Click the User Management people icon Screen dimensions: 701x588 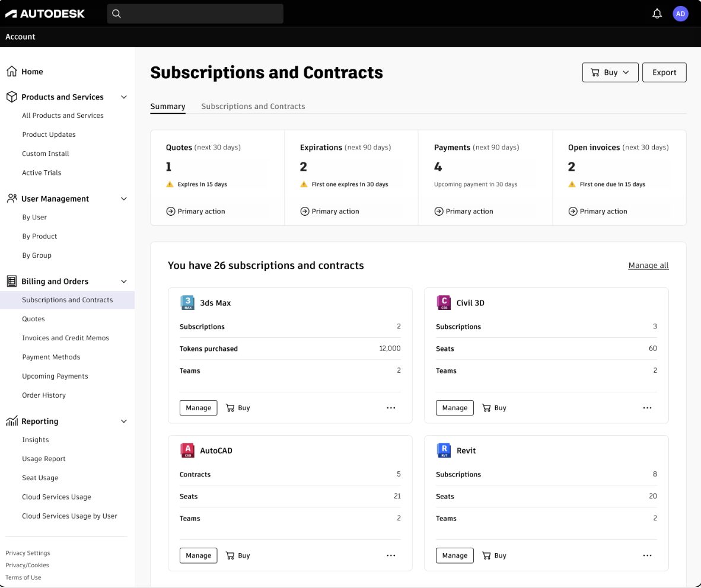12,199
